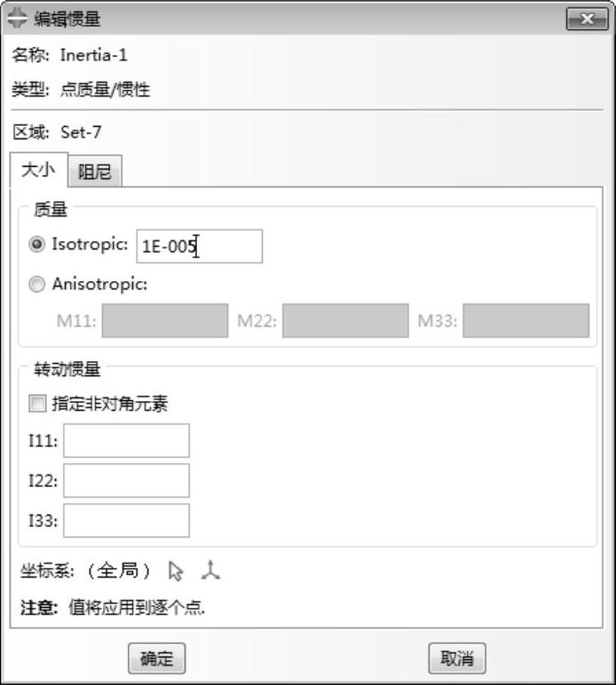
Task: Close the 编辑惯量 dialog window
Action: point(587,19)
